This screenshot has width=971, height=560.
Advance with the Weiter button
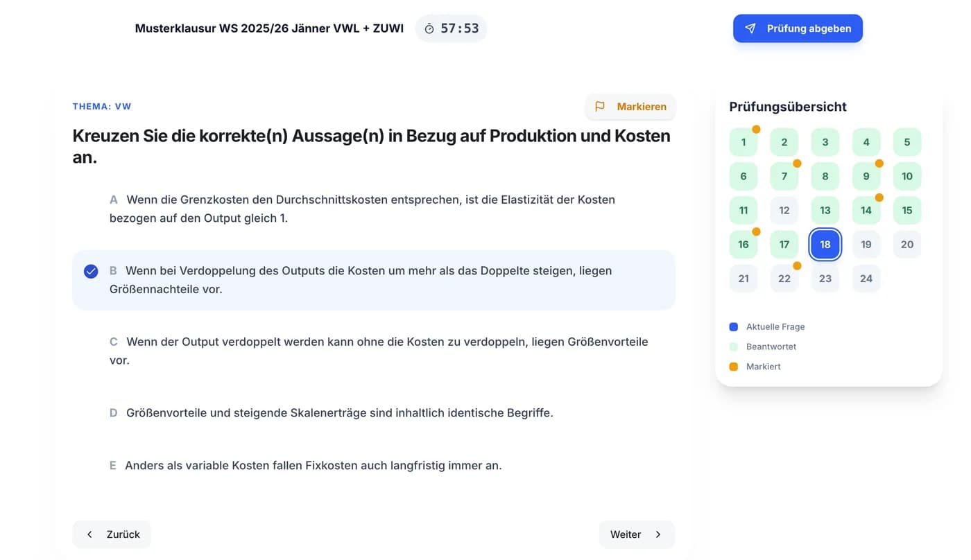[637, 534]
